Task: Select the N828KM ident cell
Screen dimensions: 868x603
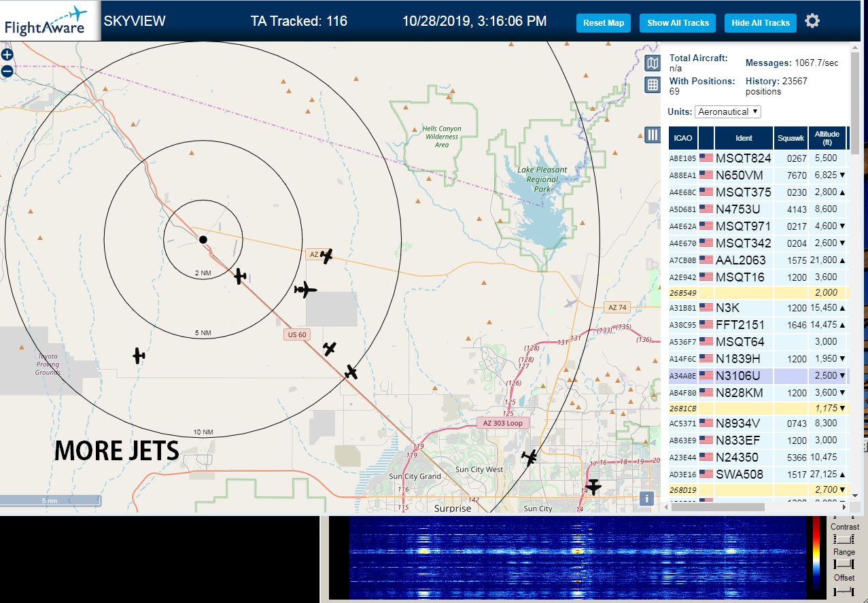Action: (744, 393)
